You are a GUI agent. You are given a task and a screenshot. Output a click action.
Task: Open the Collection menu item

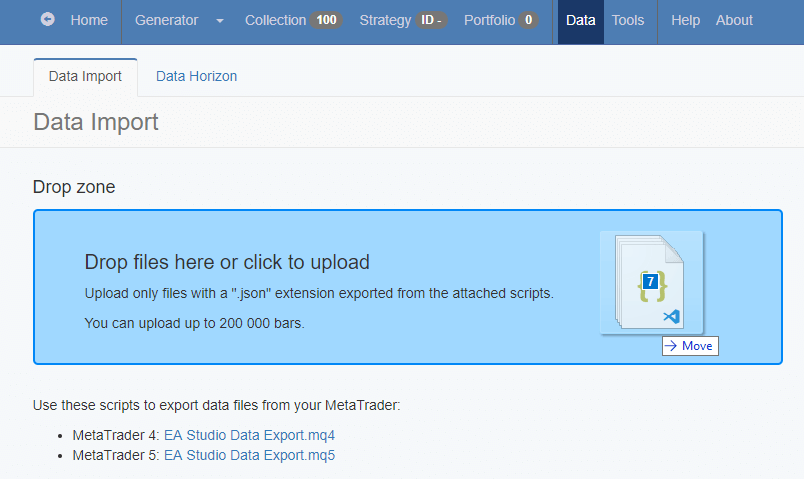pyautogui.click(x=275, y=20)
